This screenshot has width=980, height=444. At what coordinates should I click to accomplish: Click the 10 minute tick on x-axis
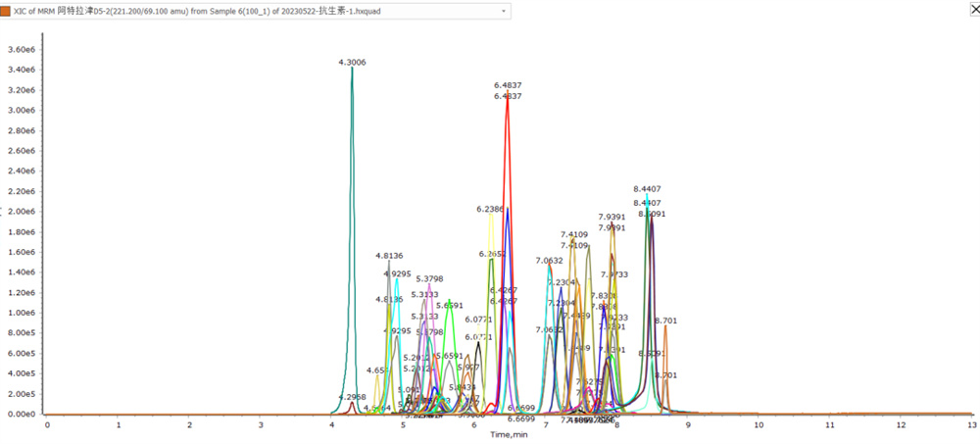pyautogui.click(x=759, y=425)
